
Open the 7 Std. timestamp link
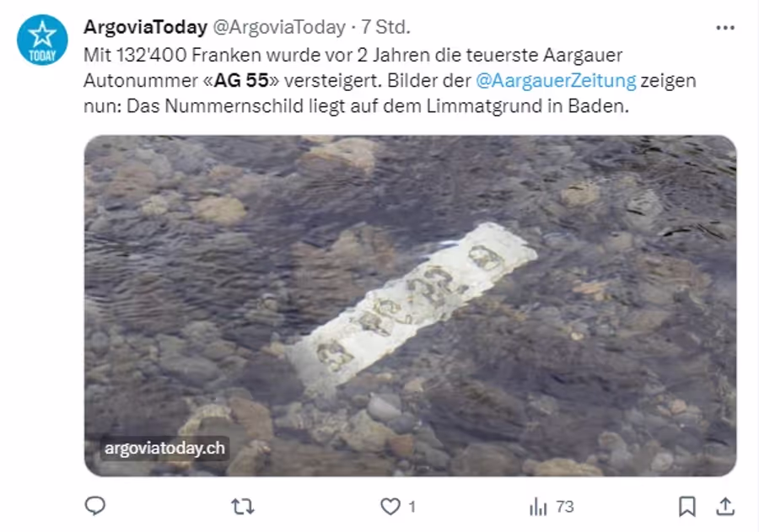(x=385, y=27)
